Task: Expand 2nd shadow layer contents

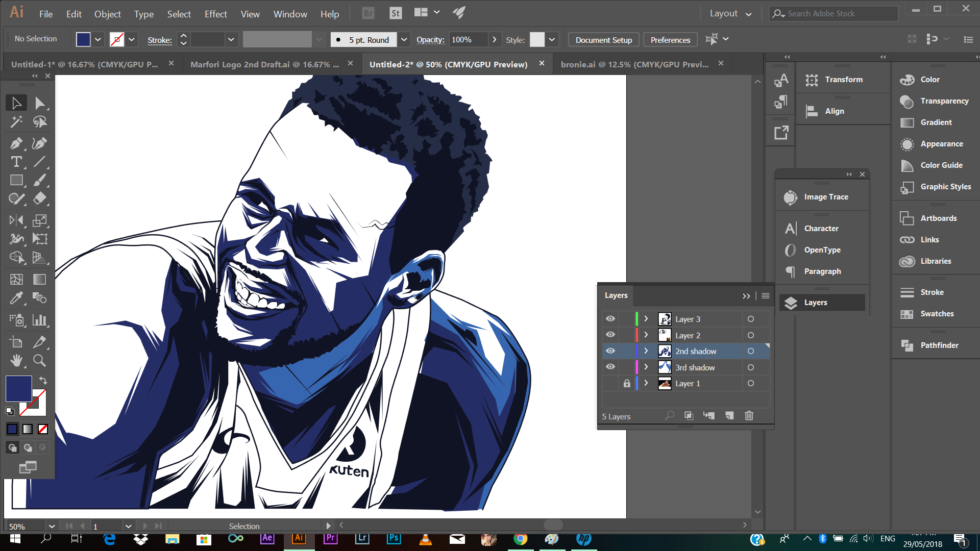Action: point(646,351)
